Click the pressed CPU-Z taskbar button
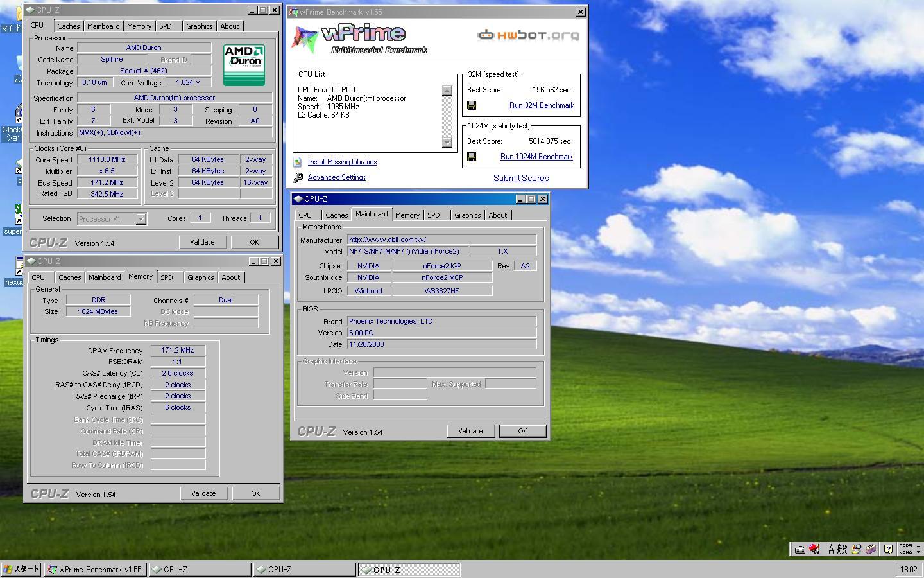This screenshot has height=578, width=924. pos(409,570)
